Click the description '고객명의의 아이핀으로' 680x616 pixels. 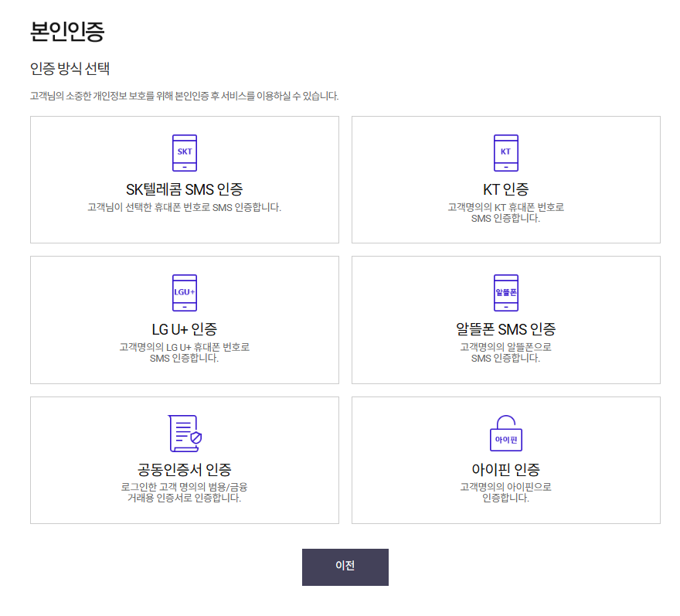click(x=505, y=487)
